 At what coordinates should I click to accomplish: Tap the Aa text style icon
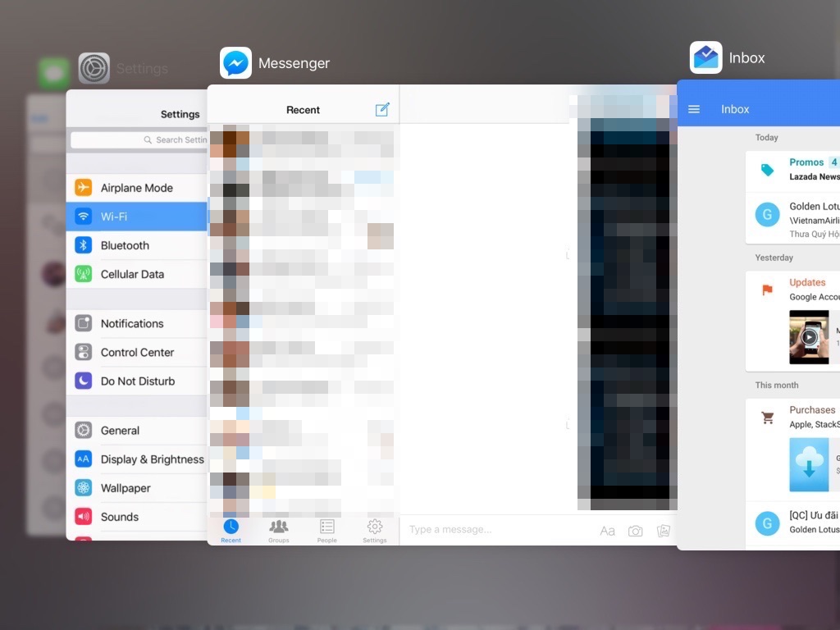pyautogui.click(x=607, y=531)
